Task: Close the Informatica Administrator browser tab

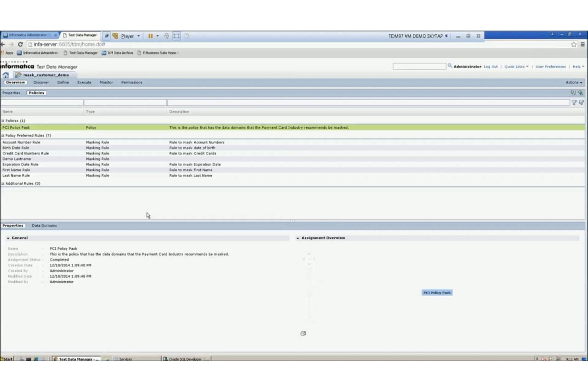Action: pyautogui.click(x=56, y=35)
